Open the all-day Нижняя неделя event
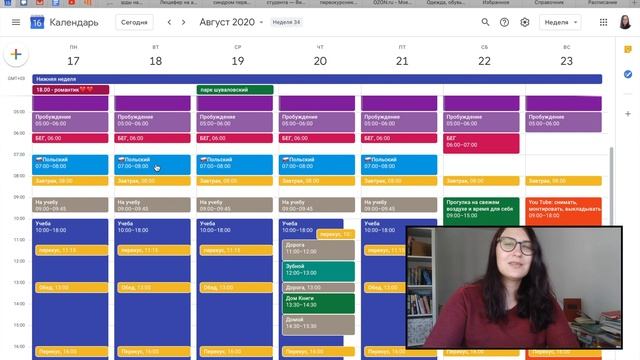Image resolution: width=640 pixels, height=360 pixels. (x=317, y=79)
